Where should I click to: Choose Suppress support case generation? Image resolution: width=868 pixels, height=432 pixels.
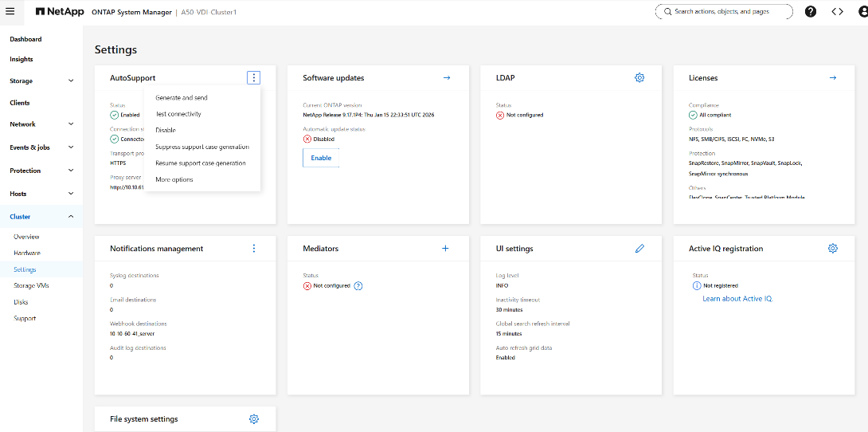[x=202, y=147]
